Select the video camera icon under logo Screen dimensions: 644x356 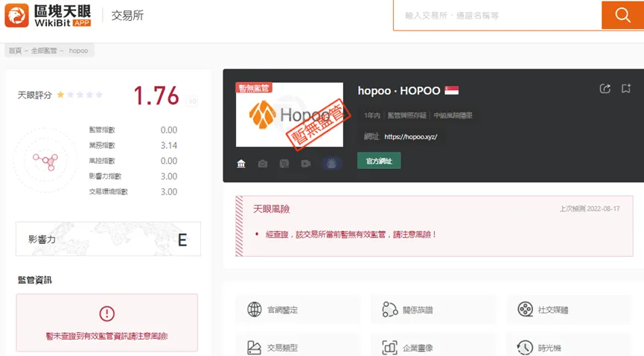tap(305, 164)
